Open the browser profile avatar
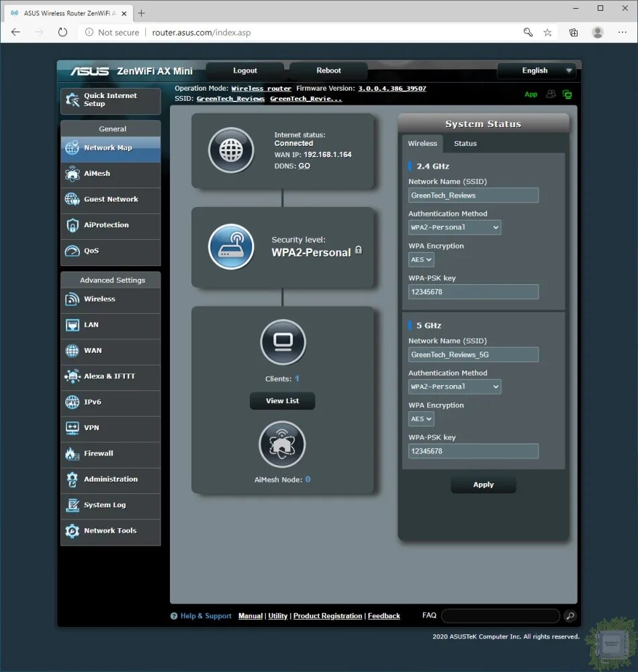Screen dimensions: 638x672 point(598,32)
